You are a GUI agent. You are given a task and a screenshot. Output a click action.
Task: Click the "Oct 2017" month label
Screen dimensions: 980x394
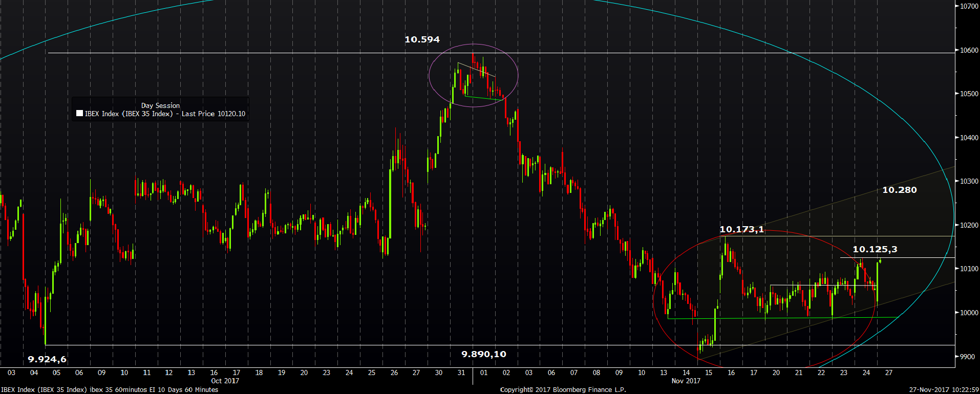click(x=225, y=381)
